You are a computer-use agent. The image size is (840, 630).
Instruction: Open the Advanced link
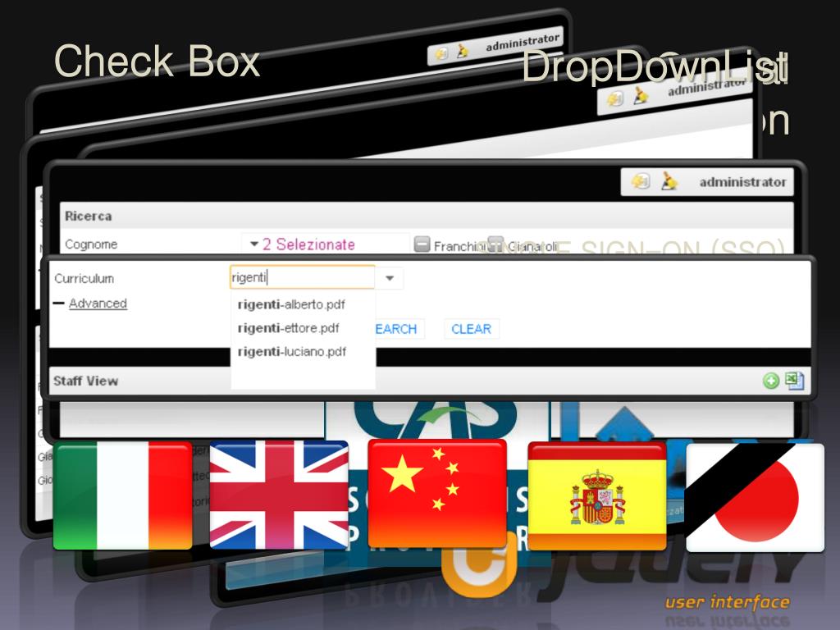tap(98, 304)
